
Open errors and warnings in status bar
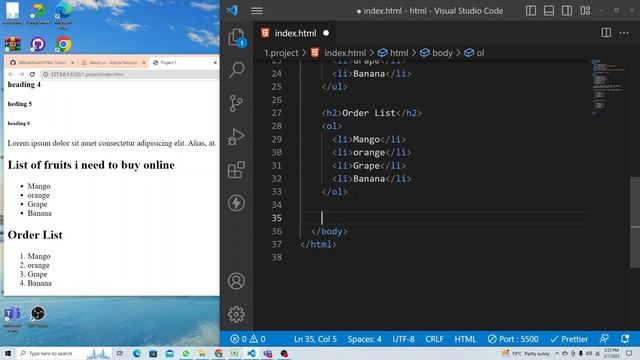(248, 339)
